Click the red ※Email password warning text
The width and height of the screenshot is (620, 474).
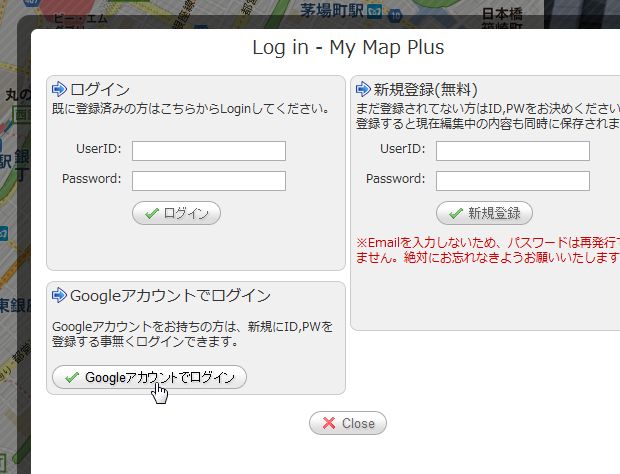click(488, 250)
